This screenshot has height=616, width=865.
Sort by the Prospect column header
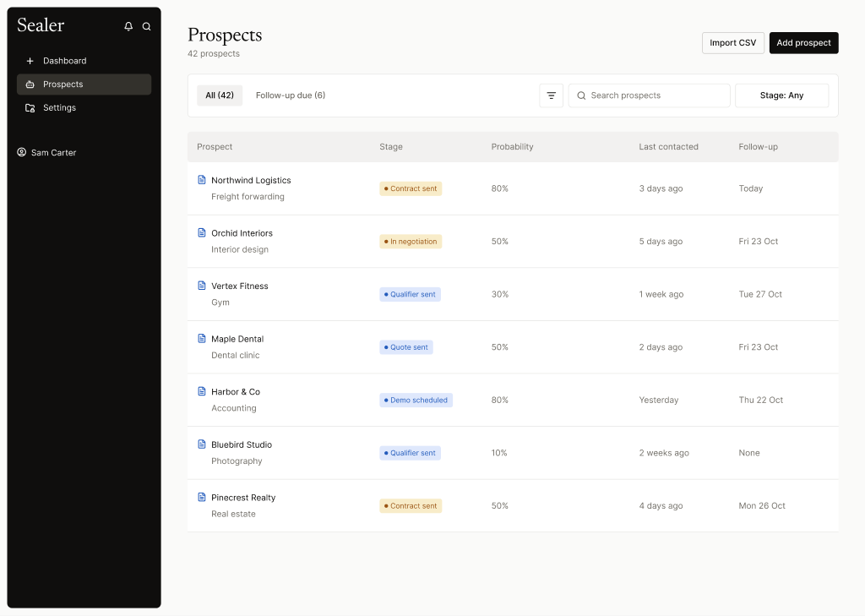click(215, 147)
